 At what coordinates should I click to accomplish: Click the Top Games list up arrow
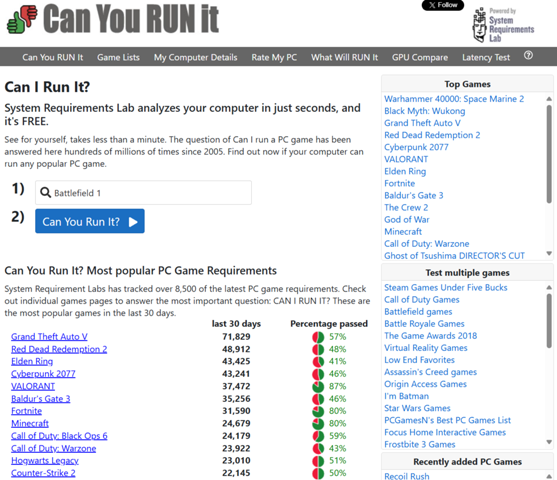coord(549,99)
